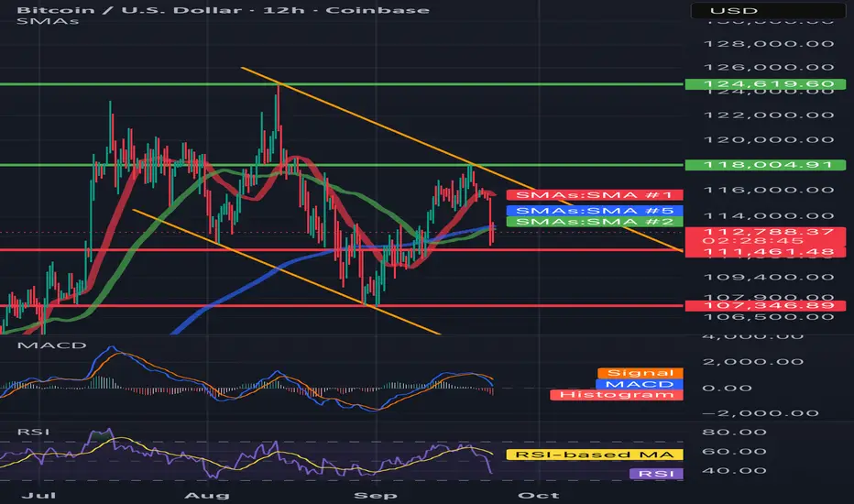Click the orange Signal legend label
Screen dimensions: 854x504
tap(640, 373)
